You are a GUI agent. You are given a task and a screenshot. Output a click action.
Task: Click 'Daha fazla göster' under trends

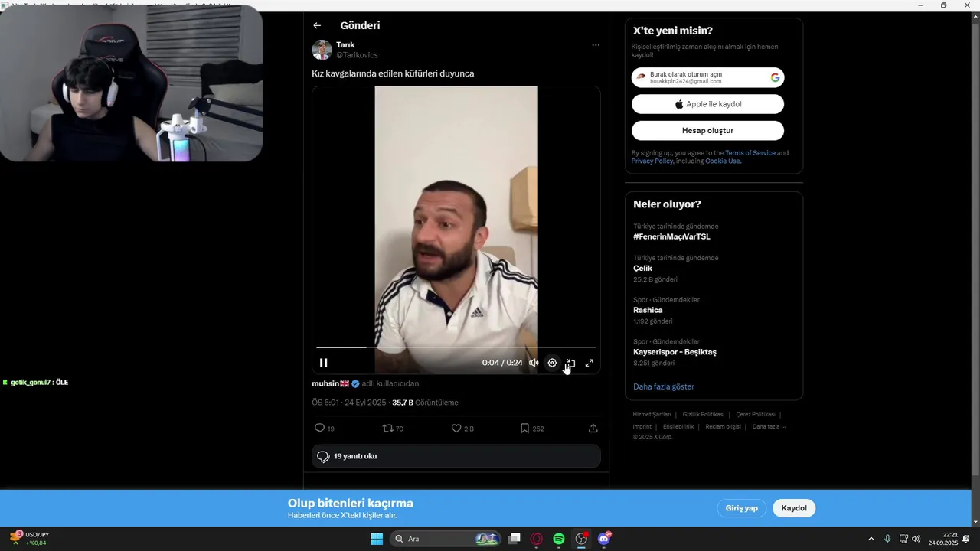(x=664, y=386)
